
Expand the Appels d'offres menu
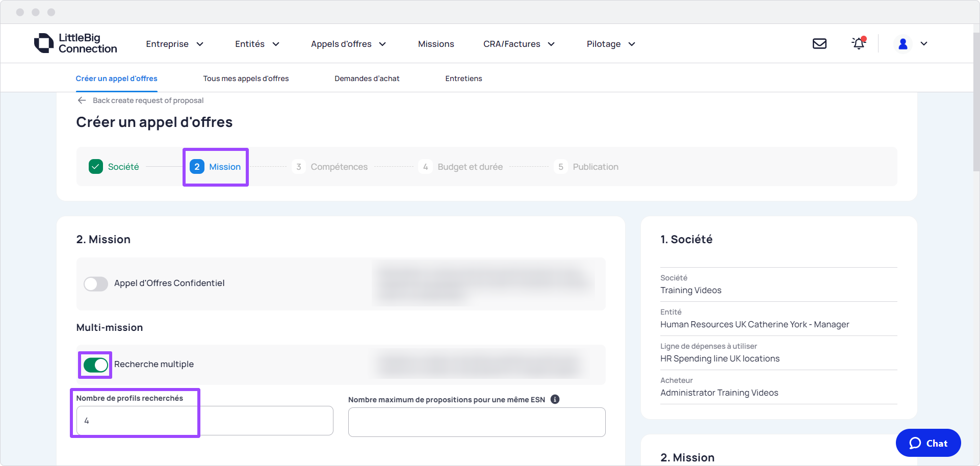[x=349, y=44]
